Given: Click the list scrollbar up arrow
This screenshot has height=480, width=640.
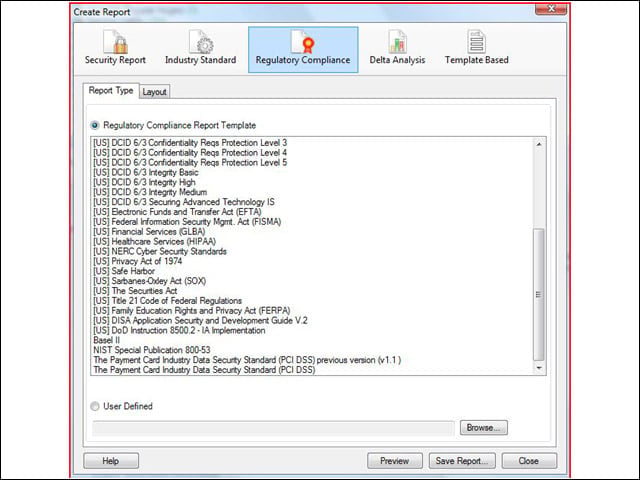Looking at the screenshot, I should coord(539,144).
